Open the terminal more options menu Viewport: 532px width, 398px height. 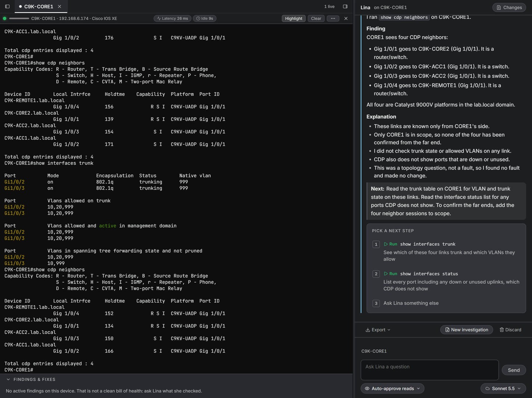click(333, 18)
